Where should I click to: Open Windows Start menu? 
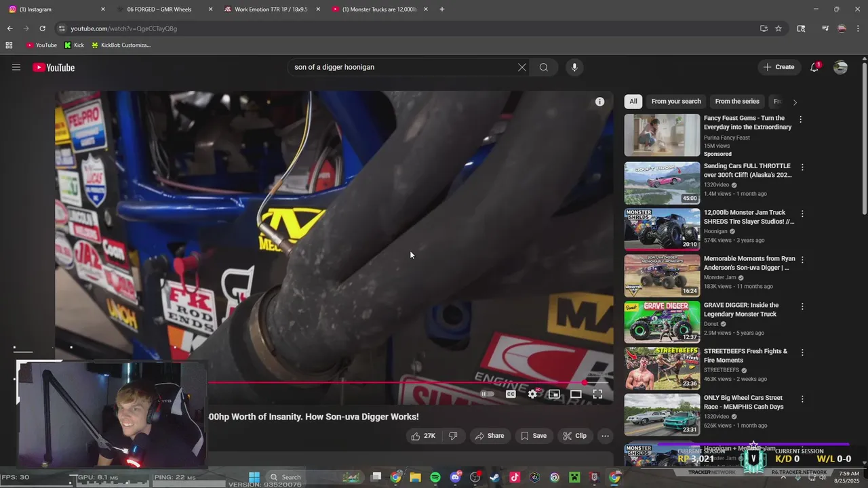tap(254, 477)
